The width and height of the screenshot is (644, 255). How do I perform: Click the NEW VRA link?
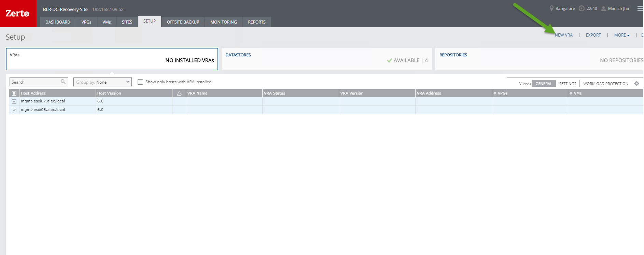click(563, 35)
